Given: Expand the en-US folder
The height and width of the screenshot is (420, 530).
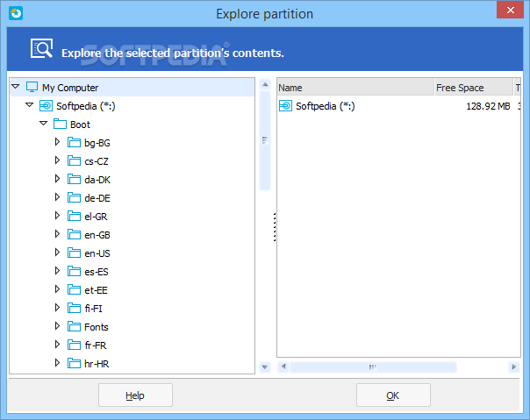Looking at the screenshot, I should (x=57, y=253).
